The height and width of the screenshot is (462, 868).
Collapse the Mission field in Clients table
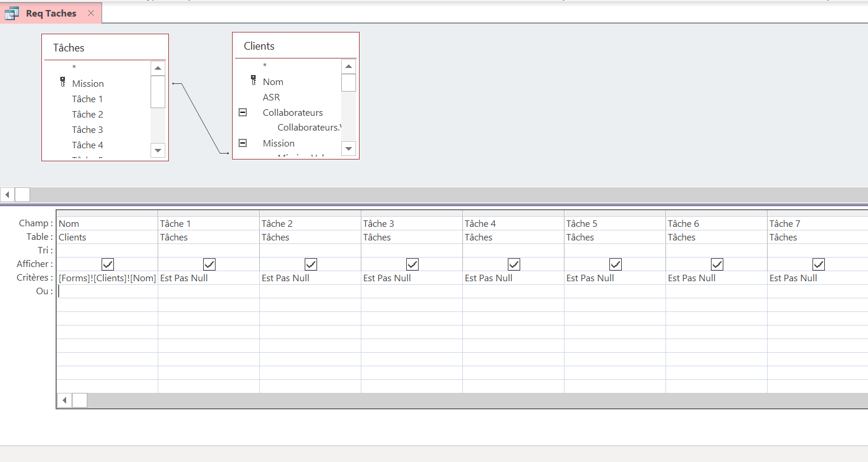tap(243, 143)
